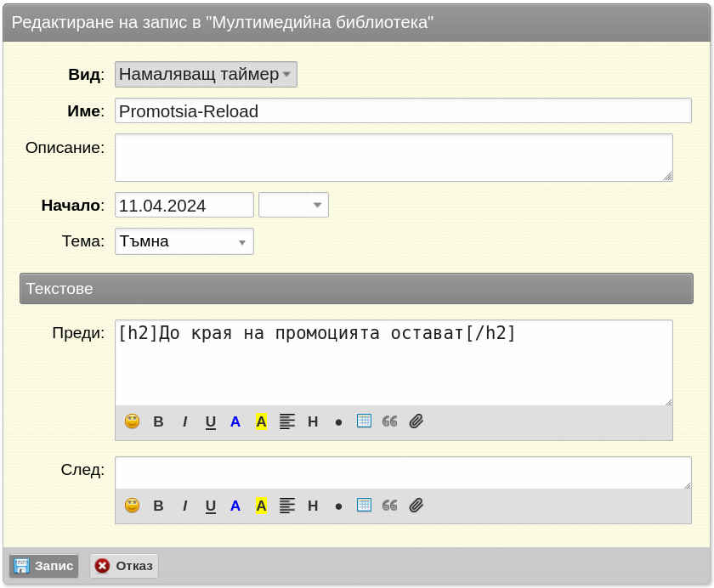This screenshot has width=714, height=588.
Task: Apply underline in the След toolbar
Action: pyautogui.click(x=211, y=506)
